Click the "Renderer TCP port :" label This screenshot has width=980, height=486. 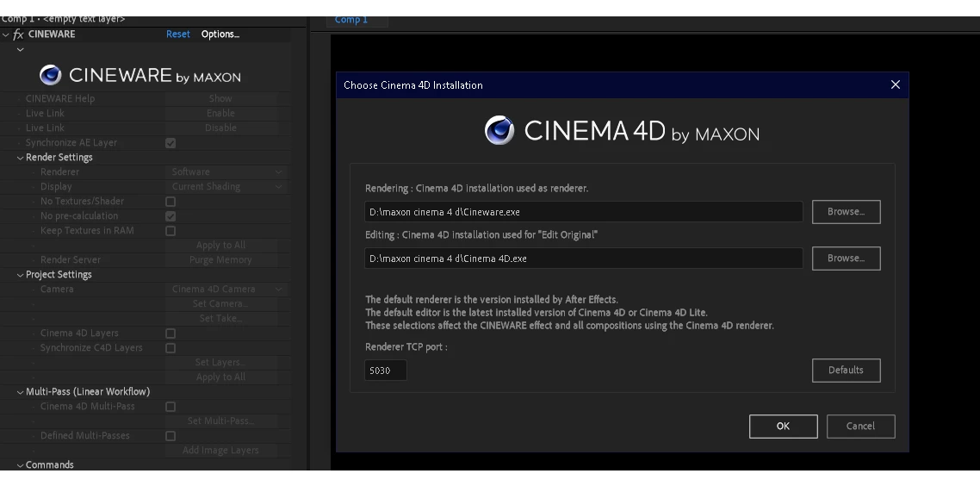406,347
